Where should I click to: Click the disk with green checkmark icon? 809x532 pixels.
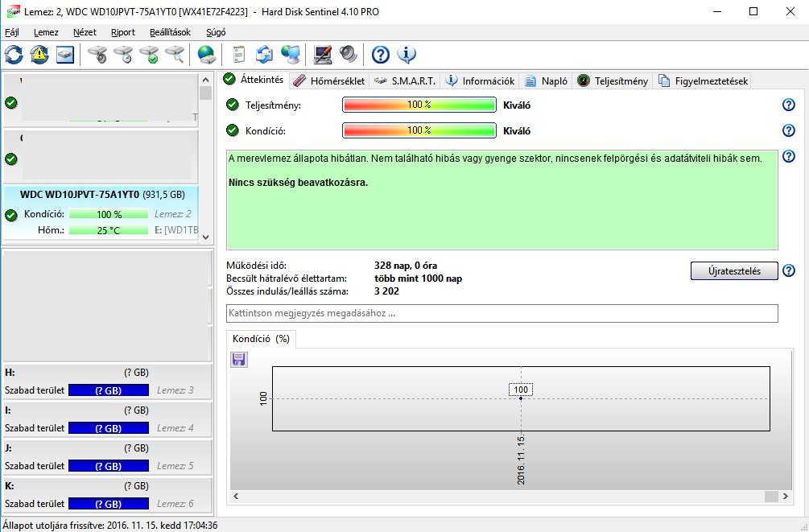(149, 54)
